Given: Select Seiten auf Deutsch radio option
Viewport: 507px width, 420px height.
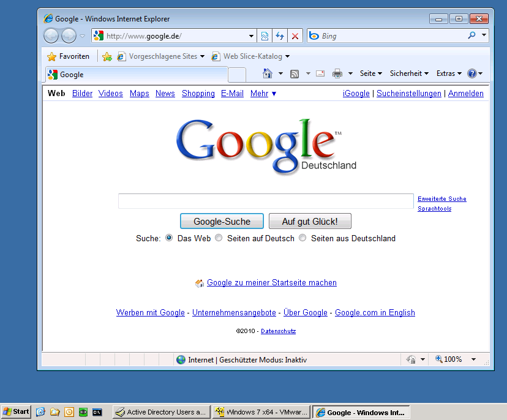Looking at the screenshot, I should click(219, 238).
